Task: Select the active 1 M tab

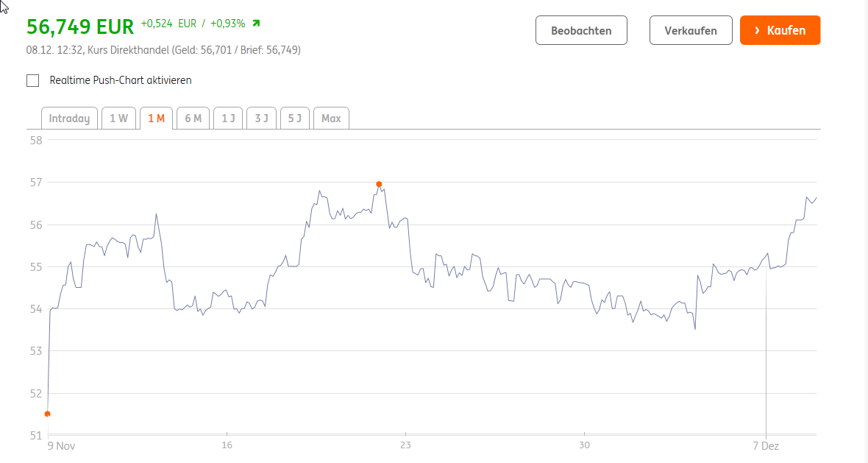Action: click(x=156, y=119)
